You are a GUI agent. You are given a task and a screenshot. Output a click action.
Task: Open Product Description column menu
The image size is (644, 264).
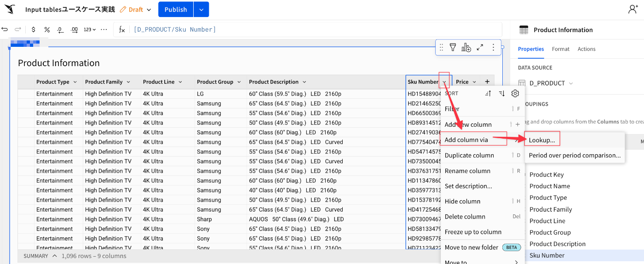pos(304,82)
